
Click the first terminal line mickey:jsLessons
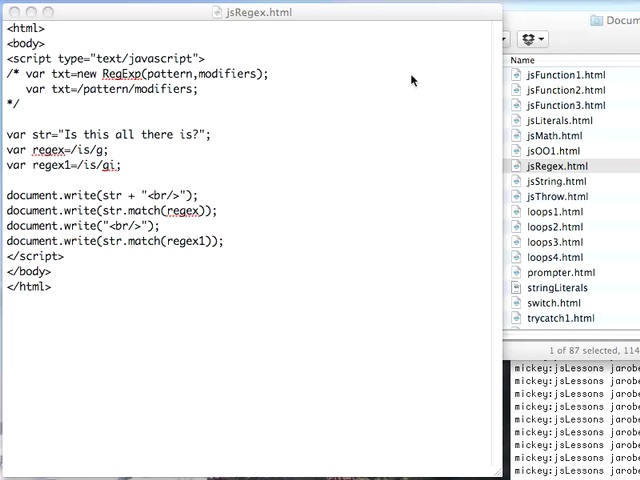(577, 368)
